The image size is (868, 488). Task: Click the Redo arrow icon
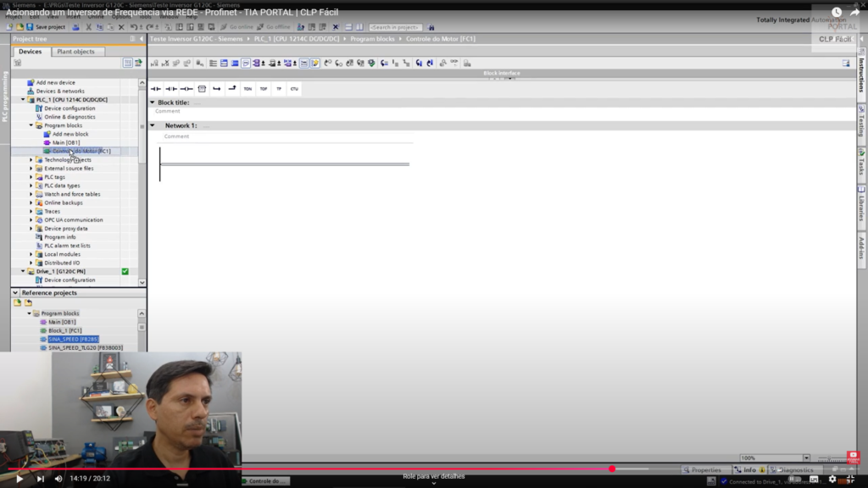point(149,27)
